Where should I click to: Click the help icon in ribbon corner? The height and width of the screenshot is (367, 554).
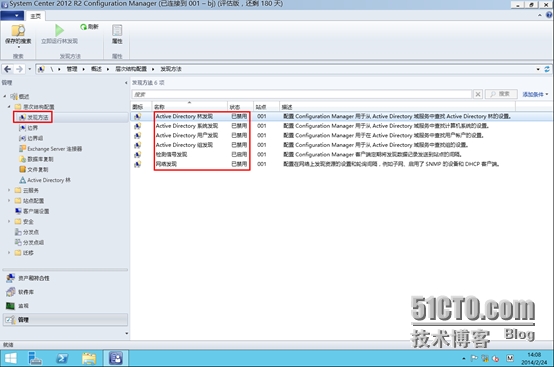point(549,15)
